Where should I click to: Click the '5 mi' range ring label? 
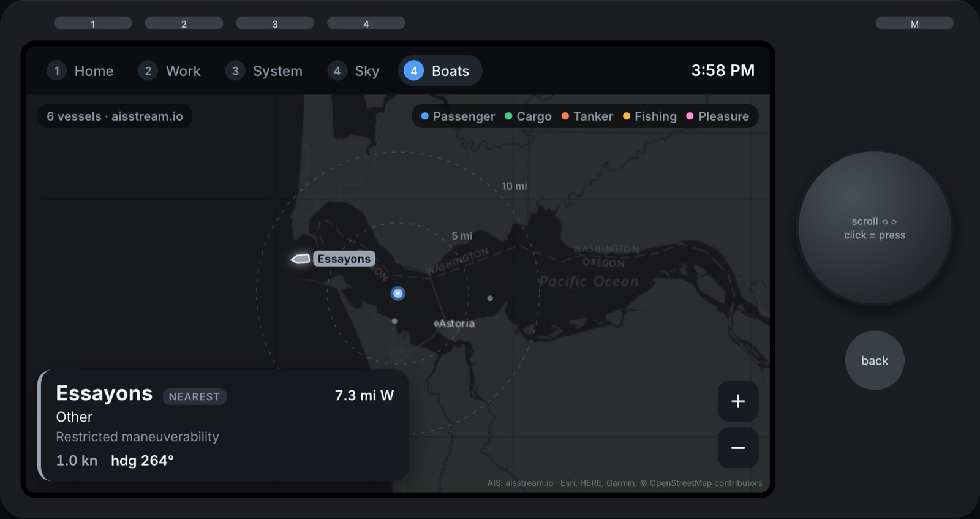(462, 236)
